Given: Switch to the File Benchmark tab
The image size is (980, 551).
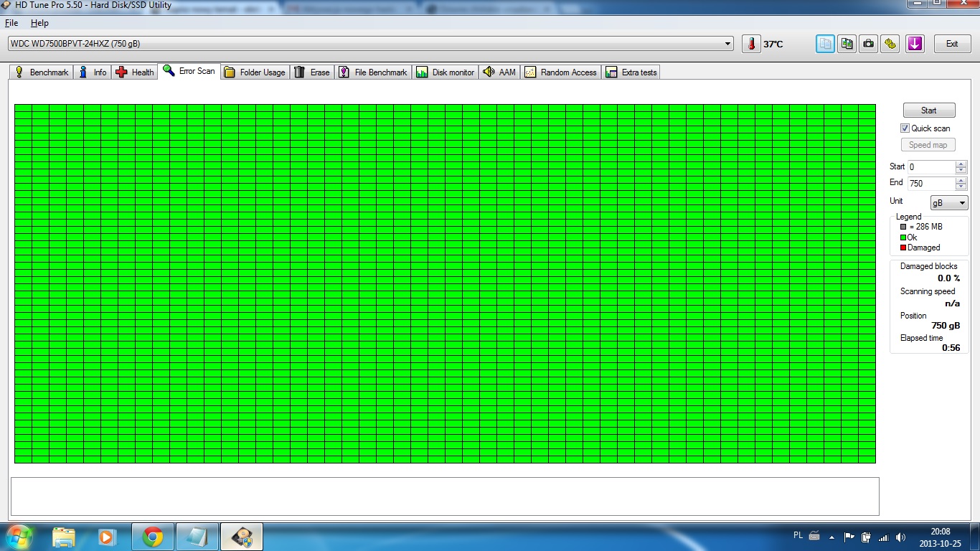Looking at the screenshot, I should [373, 72].
